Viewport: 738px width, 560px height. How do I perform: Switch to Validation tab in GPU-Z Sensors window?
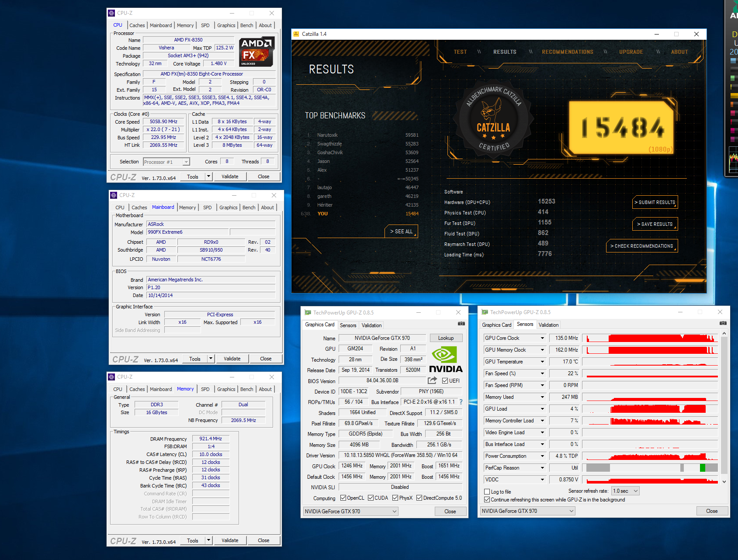click(548, 325)
